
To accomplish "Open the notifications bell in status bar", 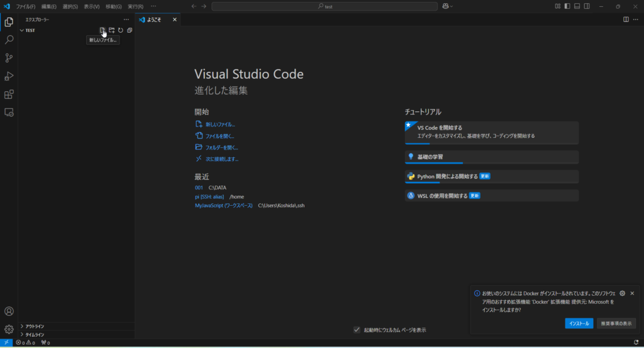I will pyautogui.click(x=636, y=342).
